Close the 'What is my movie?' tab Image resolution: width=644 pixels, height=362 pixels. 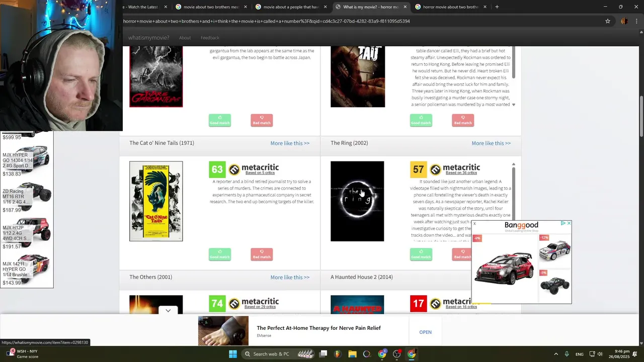point(405,7)
